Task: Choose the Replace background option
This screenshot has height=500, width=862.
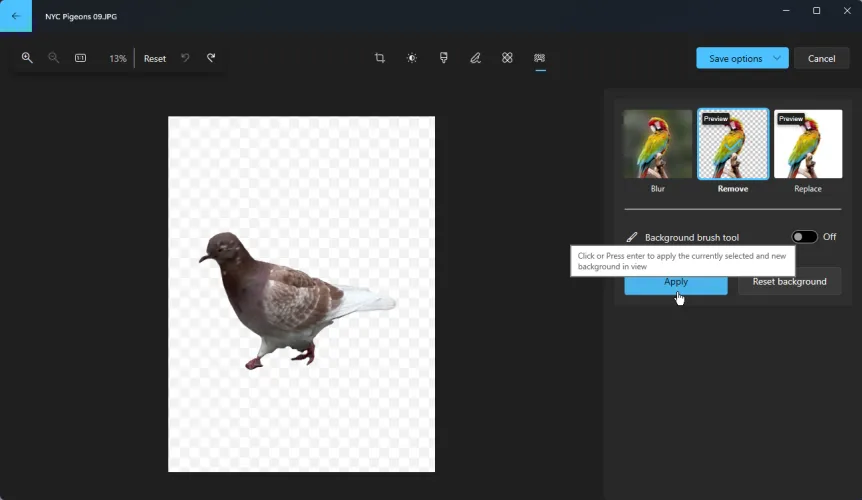Action: coord(808,145)
